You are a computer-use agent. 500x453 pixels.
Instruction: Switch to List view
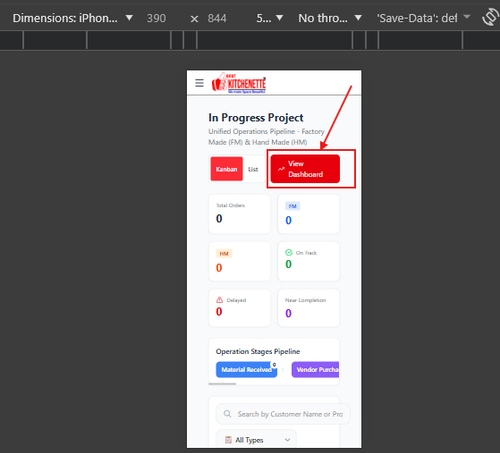point(253,169)
